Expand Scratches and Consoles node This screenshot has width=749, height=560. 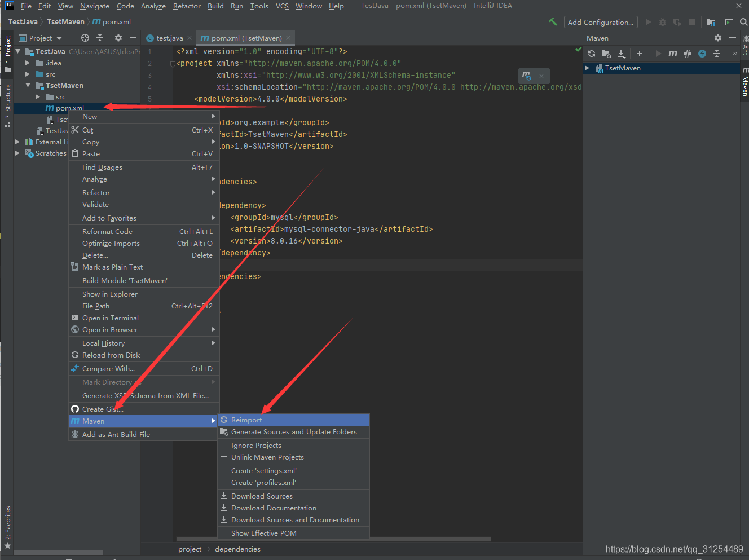(17, 153)
